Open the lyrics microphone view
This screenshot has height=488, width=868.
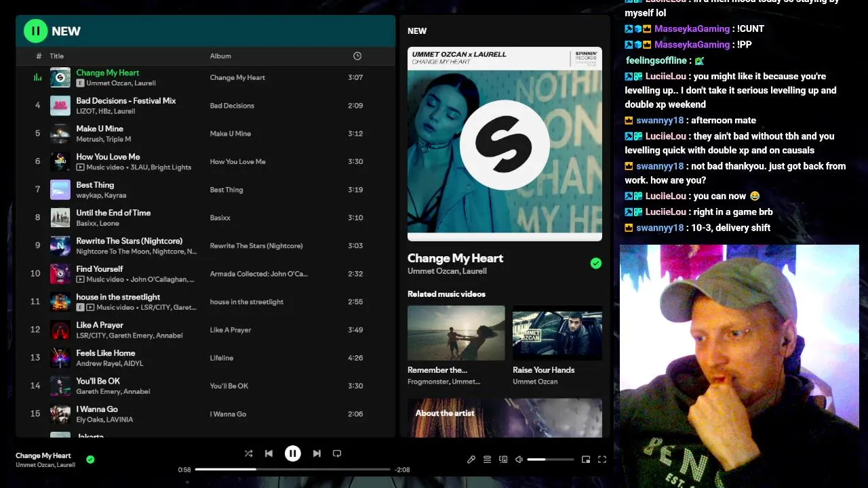pyautogui.click(x=471, y=460)
